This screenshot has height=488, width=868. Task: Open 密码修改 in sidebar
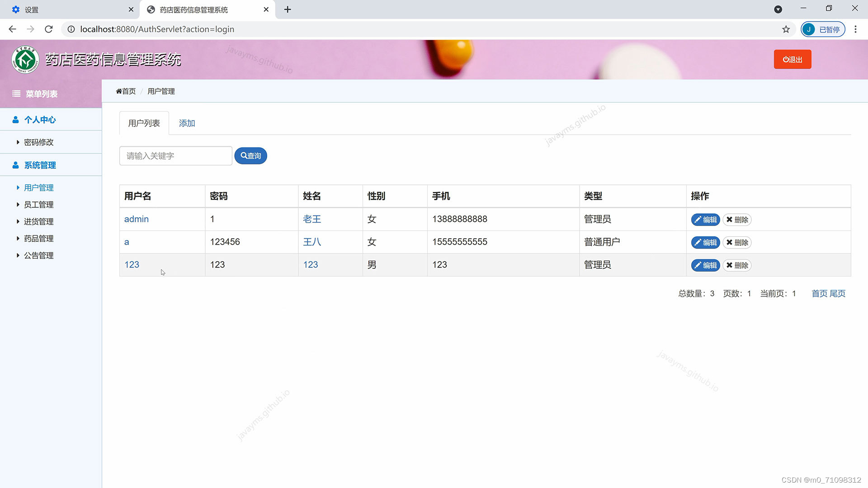coord(38,142)
